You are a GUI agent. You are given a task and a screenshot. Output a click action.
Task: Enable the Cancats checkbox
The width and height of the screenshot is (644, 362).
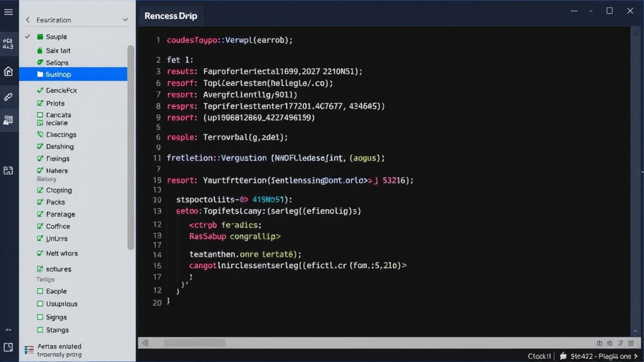pyautogui.click(x=40, y=115)
